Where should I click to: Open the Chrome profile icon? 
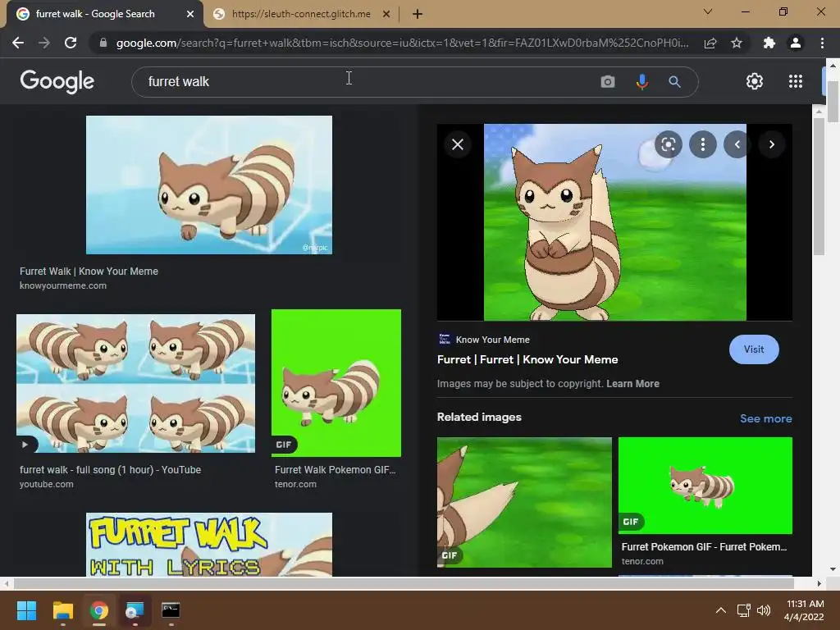click(x=796, y=43)
